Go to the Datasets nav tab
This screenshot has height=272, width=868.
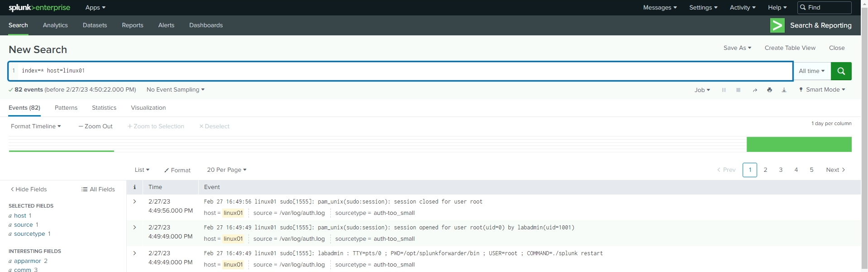(95, 25)
